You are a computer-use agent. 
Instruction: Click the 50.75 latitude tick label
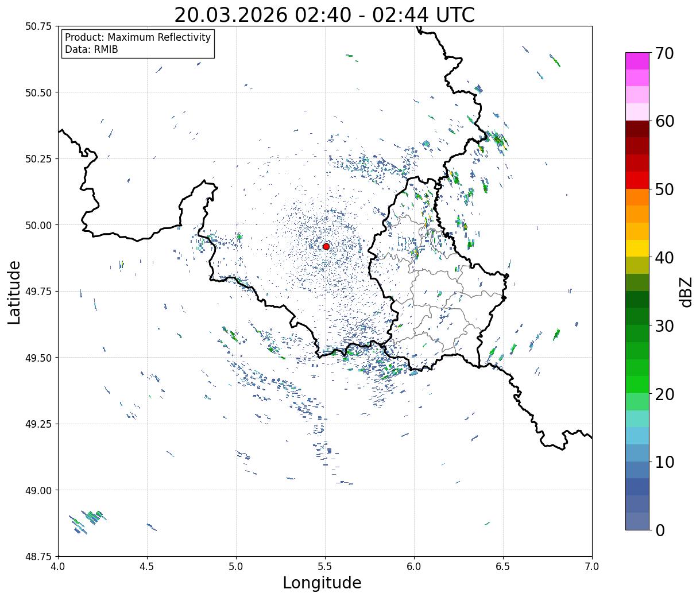click(38, 26)
